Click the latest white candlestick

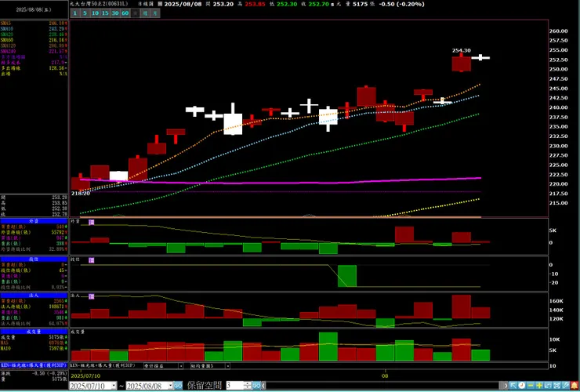(x=480, y=58)
